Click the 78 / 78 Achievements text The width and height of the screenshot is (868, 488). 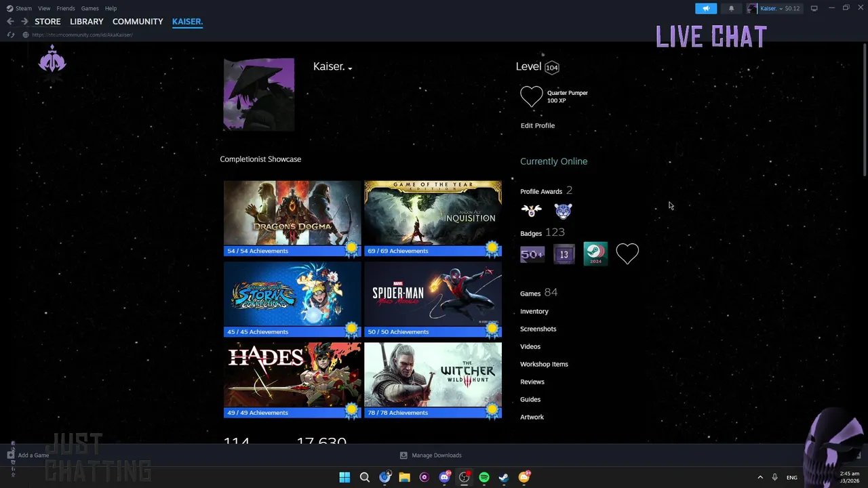tap(398, 412)
